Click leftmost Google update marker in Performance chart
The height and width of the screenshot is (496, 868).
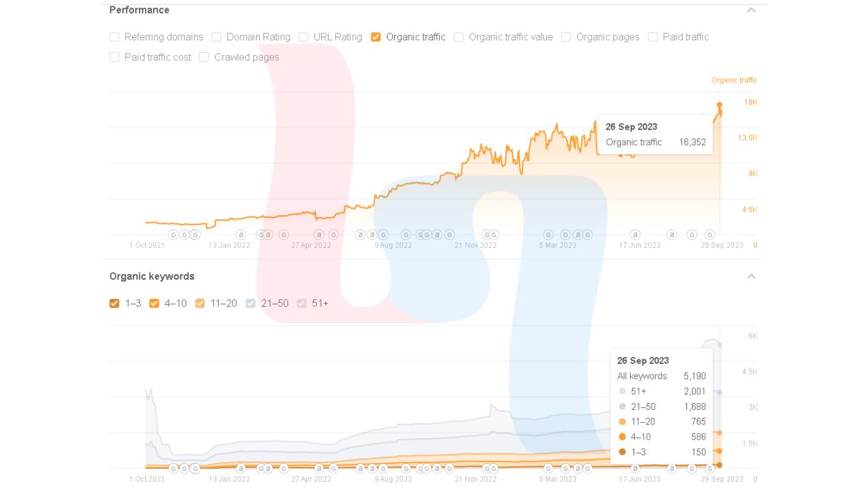tap(174, 234)
